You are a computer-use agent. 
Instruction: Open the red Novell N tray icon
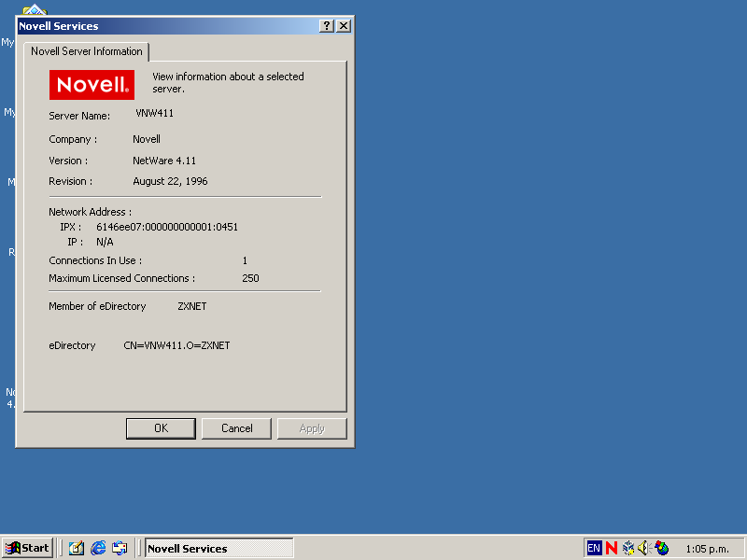[x=612, y=548]
